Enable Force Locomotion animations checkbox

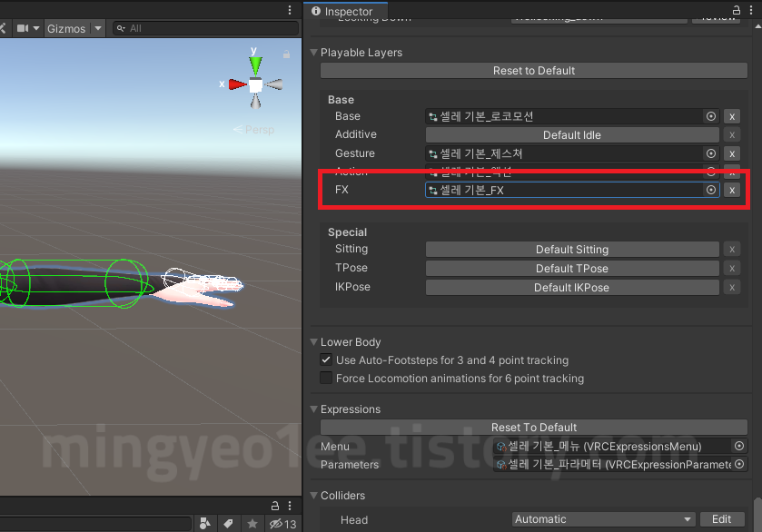326,378
